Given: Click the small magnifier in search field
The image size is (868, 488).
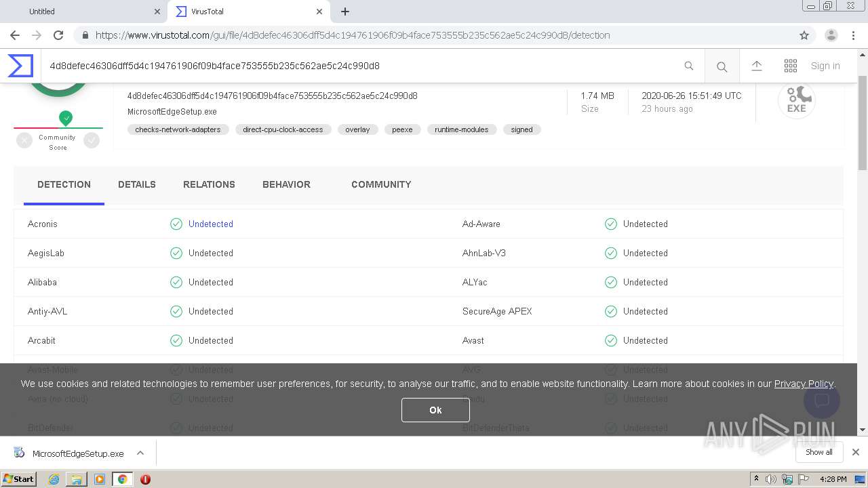Looking at the screenshot, I should (688, 66).
